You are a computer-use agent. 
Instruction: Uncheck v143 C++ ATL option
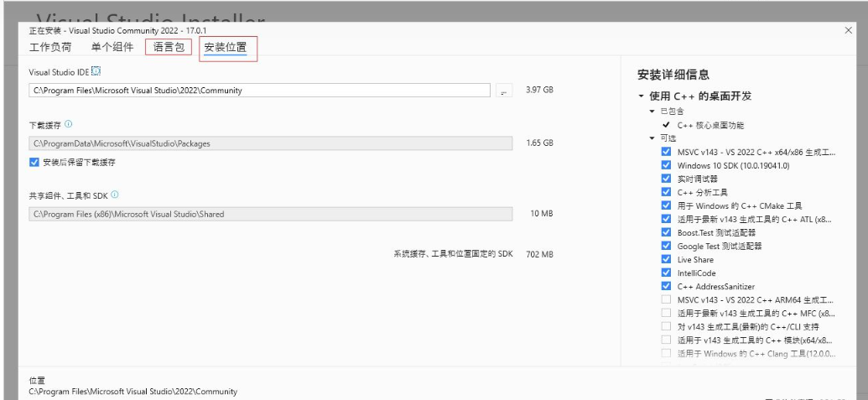tap(666, 219)
